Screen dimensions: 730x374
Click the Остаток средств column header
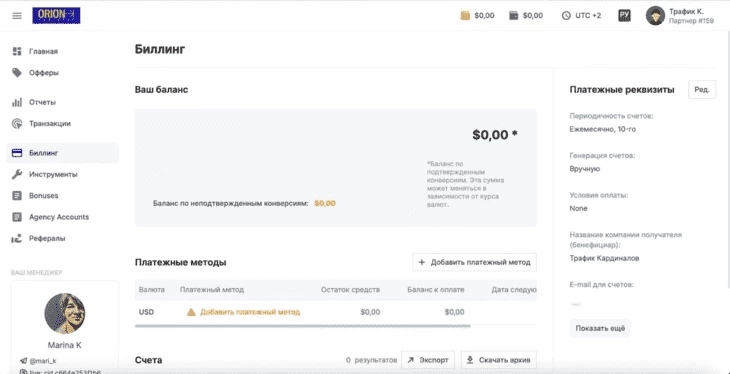point(350,290)
